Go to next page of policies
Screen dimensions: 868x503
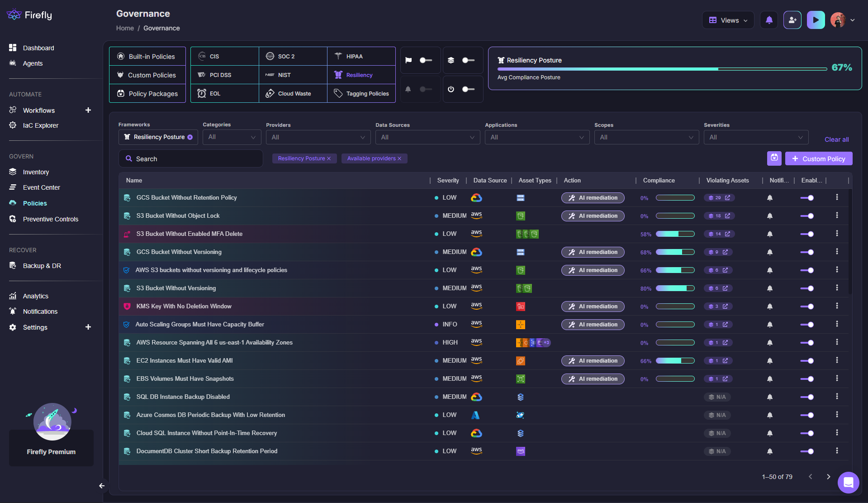tap(829, 477)
